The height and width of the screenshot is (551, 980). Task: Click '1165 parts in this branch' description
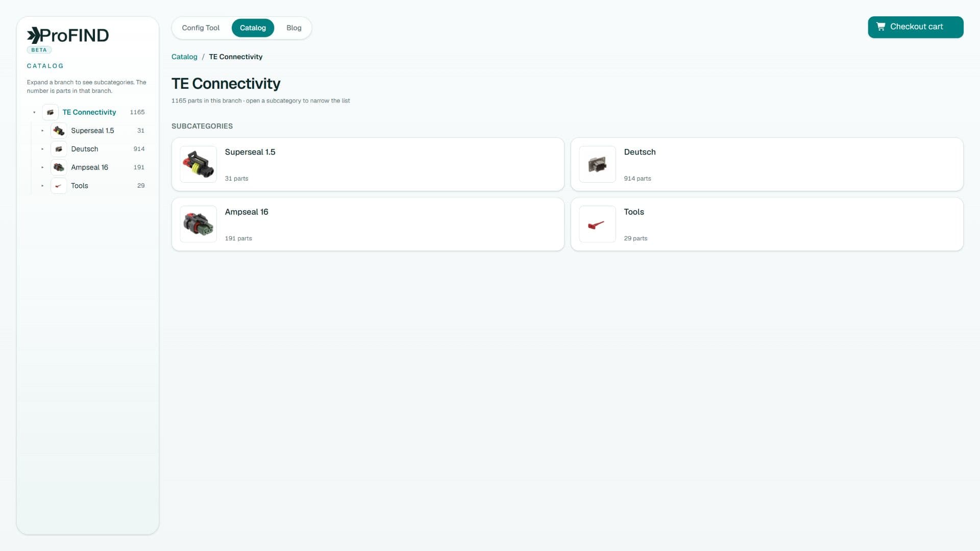[260, 101]
